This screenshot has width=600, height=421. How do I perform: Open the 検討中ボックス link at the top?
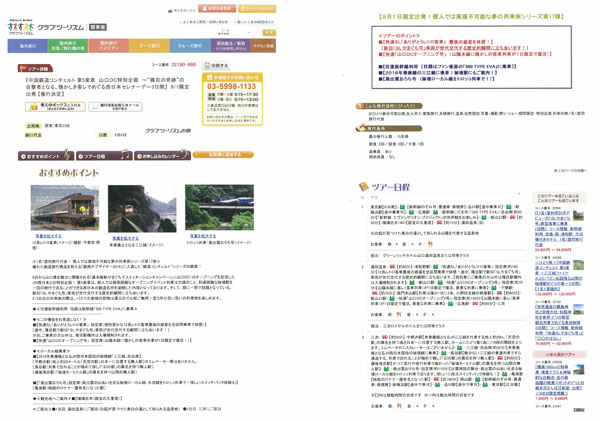182,11
